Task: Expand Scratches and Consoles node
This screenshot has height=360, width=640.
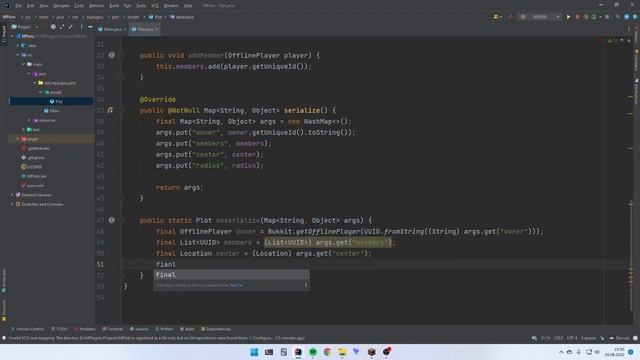Action: tap(12, 204)
